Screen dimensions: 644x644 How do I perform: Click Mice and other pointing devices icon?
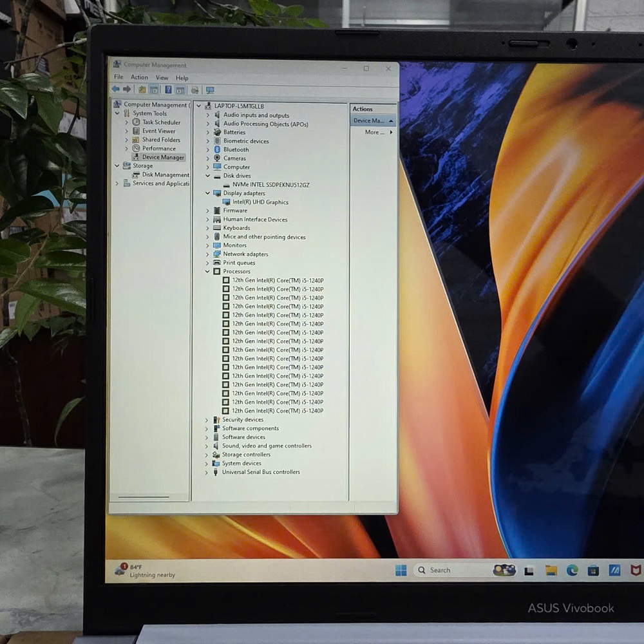coord(217,236)
